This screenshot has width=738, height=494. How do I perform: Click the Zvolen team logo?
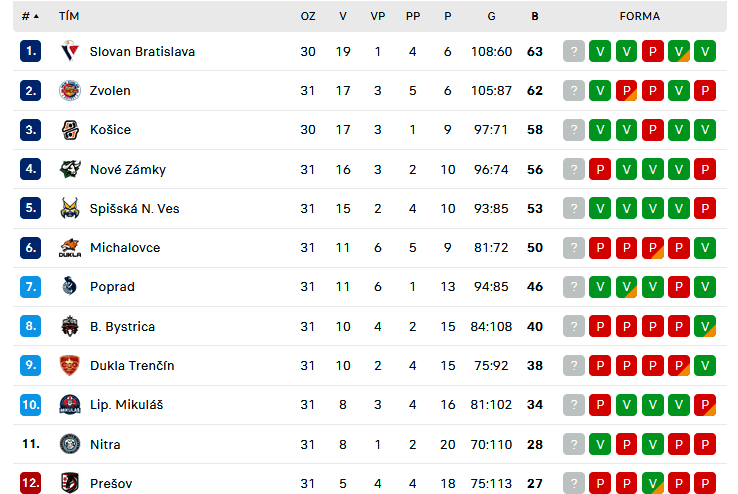(x=70, y=90)
